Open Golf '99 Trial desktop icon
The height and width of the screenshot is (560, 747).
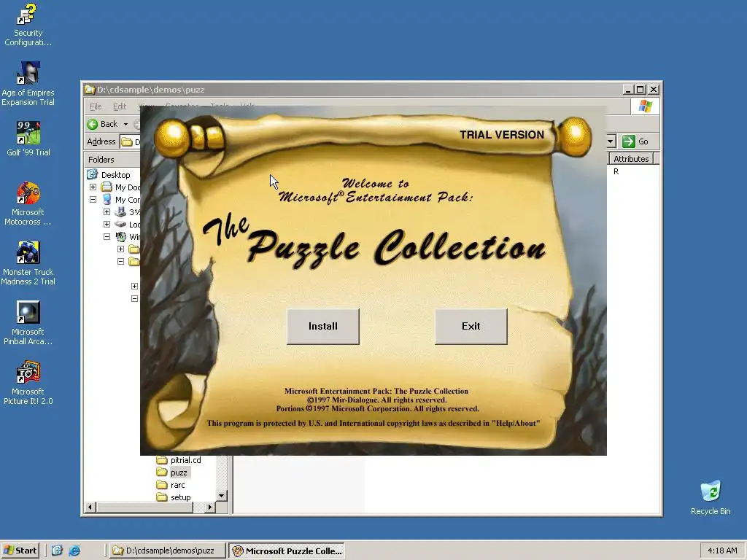click(28, 139)
